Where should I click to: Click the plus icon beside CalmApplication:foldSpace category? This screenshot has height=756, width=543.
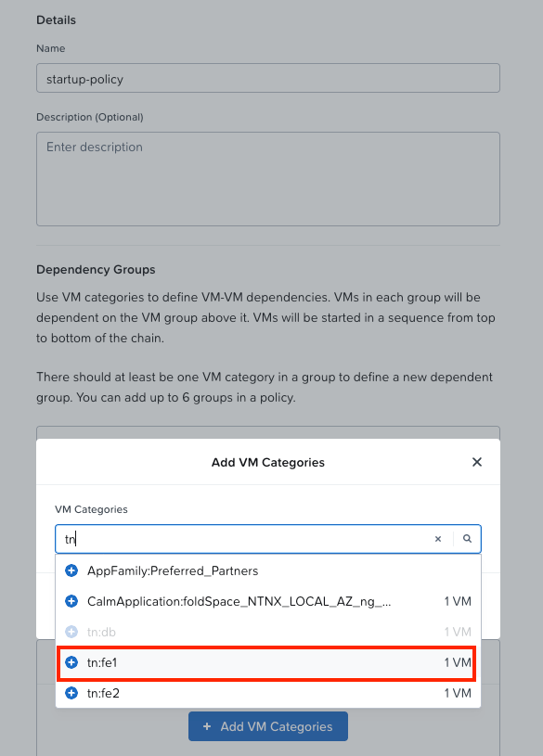(71, 601)
